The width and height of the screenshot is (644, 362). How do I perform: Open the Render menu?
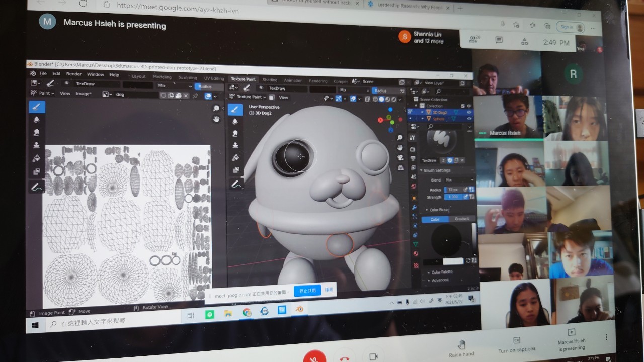tap(73, 74)
